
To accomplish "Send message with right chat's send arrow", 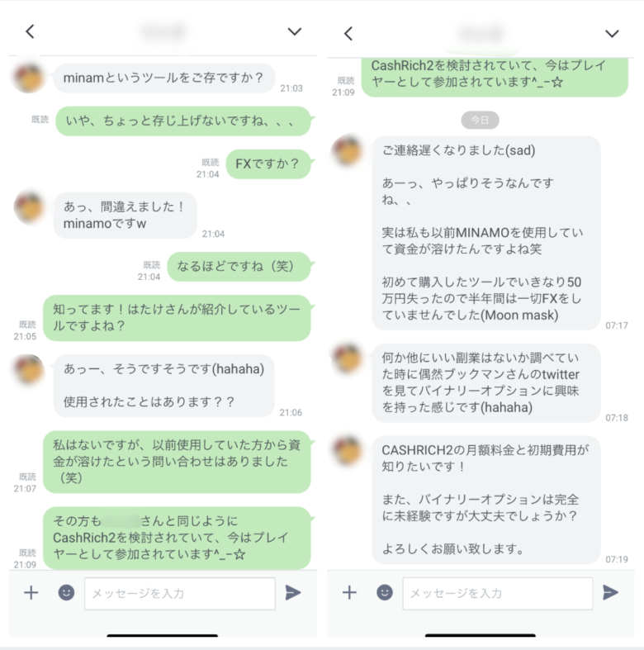I will (610, 592).
